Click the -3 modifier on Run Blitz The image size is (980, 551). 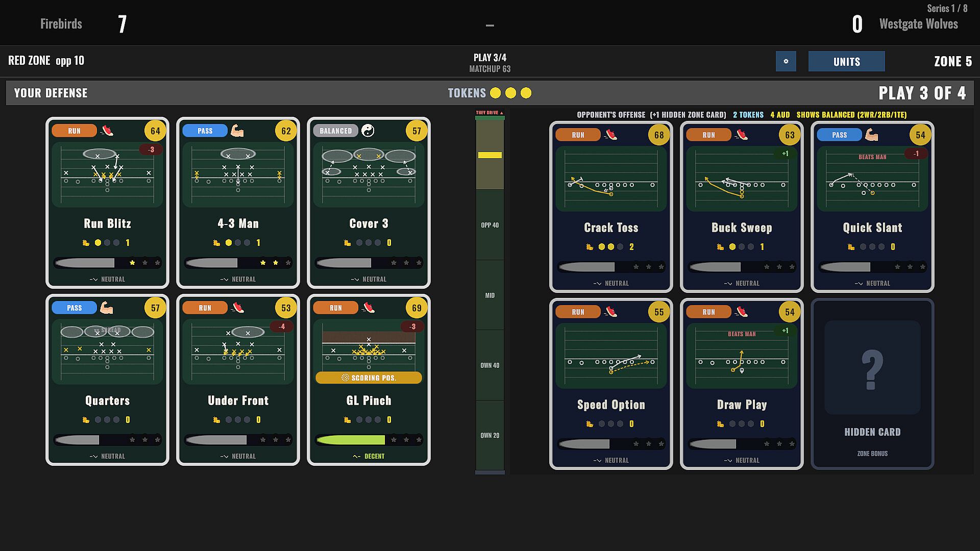click(x=151, y=149)
